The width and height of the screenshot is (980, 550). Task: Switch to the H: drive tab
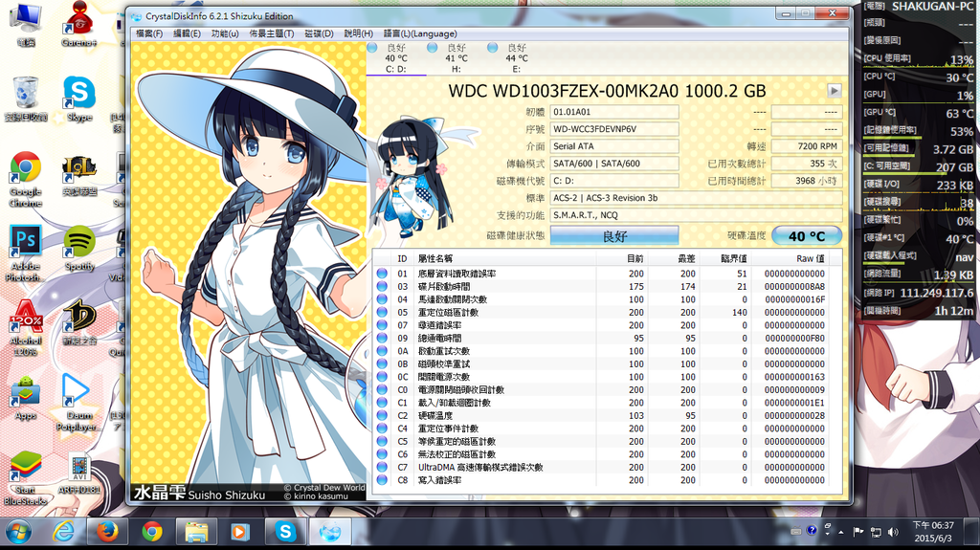456,57
